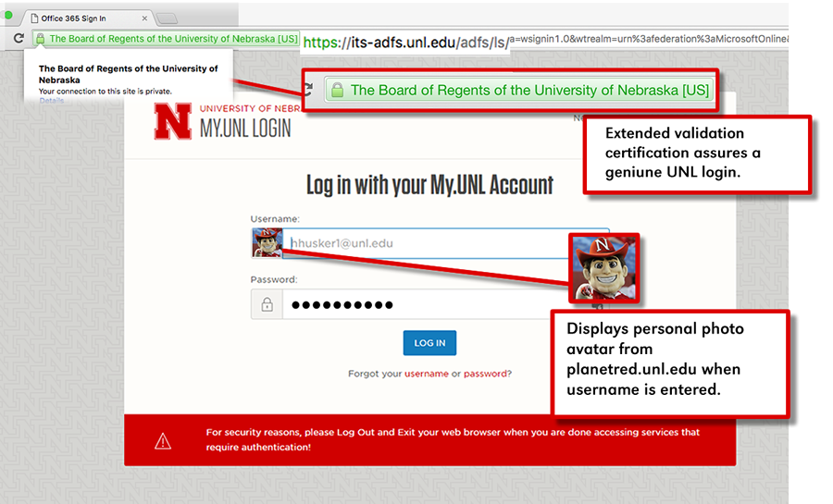Focus the Username input field
This screenshot has height=504, width=833.
(444, 243)
